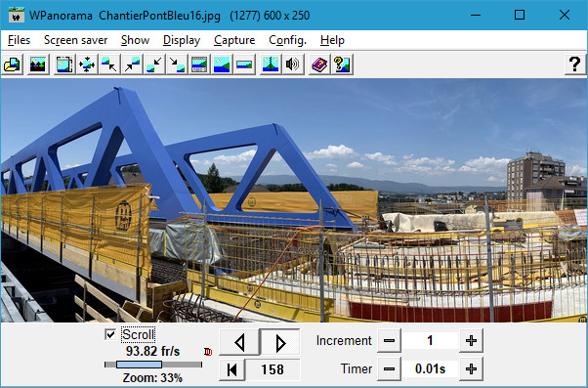The height and width of the screenshot is (388, 588).
Task: Click the move-to-bottom-right arrow icon
Action: point(177,65)
